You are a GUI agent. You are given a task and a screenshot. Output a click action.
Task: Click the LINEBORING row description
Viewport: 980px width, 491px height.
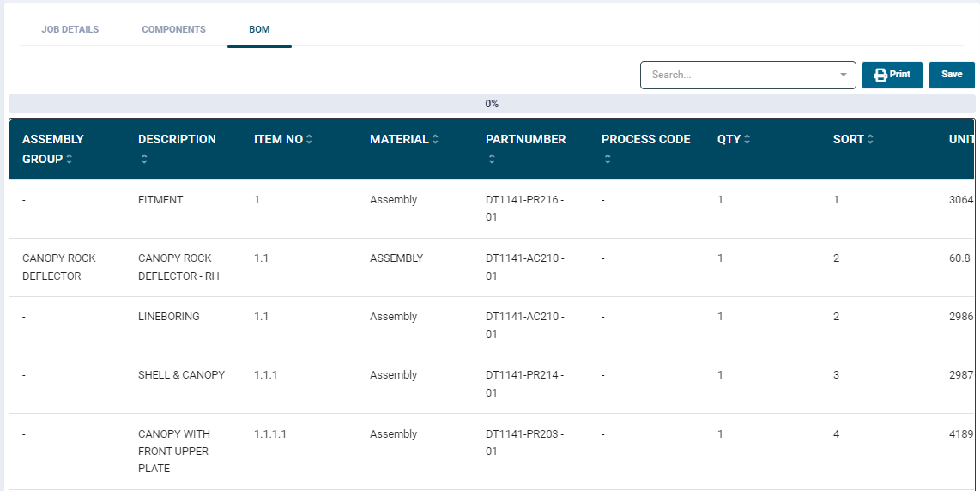click(168, 317)
